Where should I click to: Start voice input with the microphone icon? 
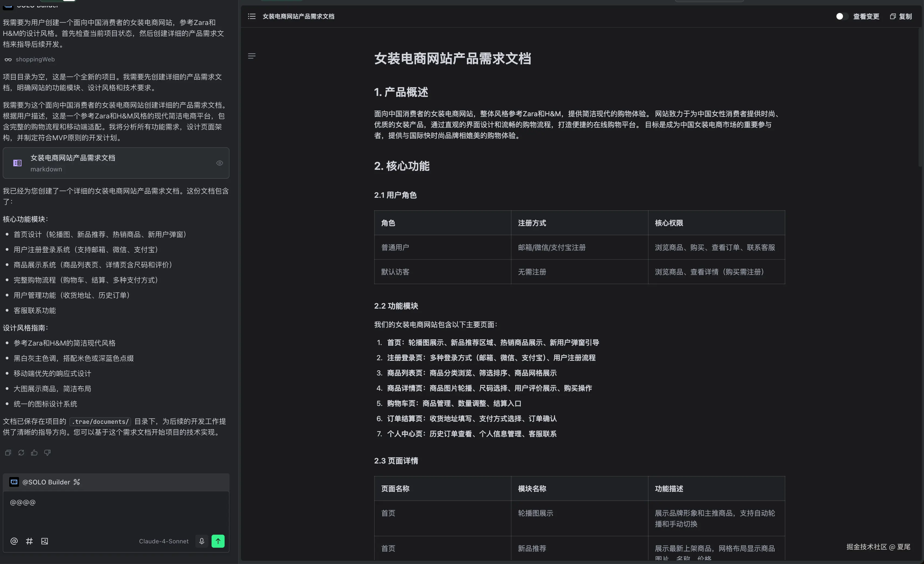201,541
